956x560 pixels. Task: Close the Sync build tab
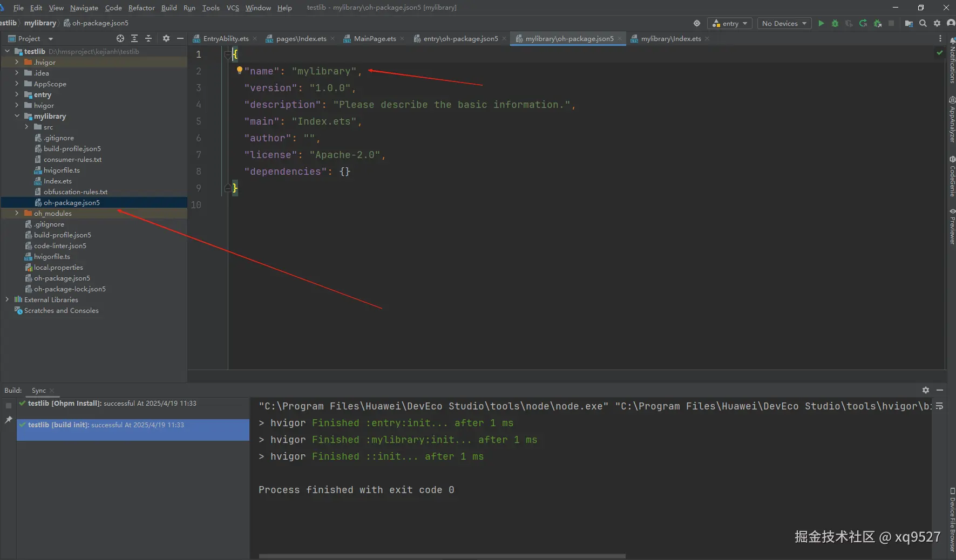click(x=52, y=391)
